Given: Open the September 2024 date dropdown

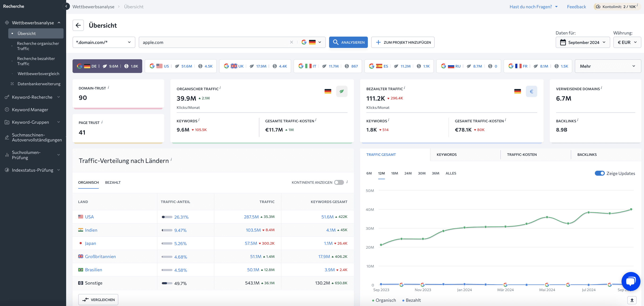Looking at the screenshot, I should tap(583, 42).
